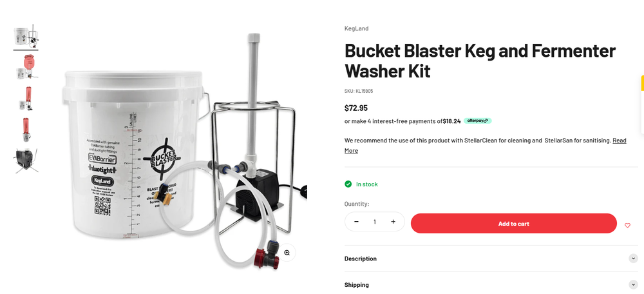Expand the Description section chevron
Viewport: 644px width, 294px height.
click(x=633, y=259)
